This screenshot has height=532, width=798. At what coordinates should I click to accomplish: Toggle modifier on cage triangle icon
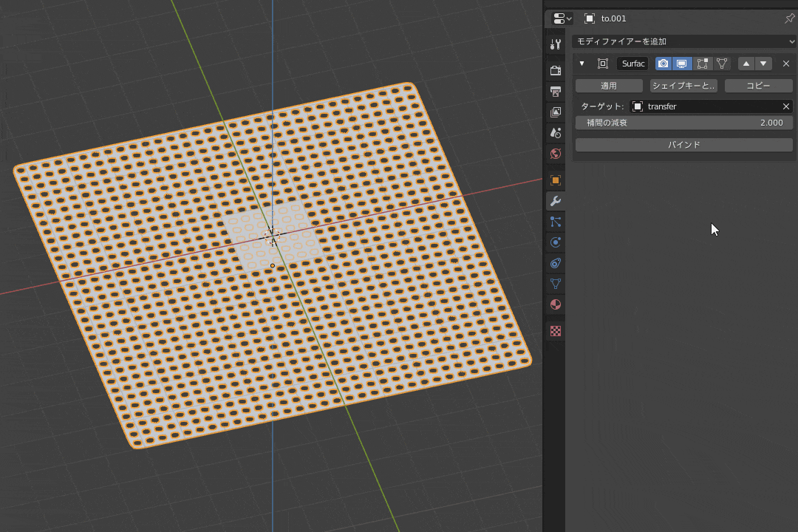point(722,64)
